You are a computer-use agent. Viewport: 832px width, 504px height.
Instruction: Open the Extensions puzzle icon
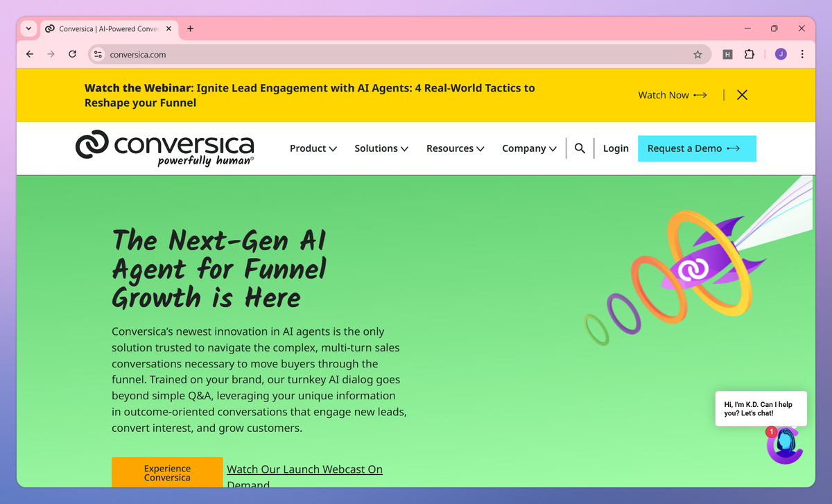click(x=749, y=54)
